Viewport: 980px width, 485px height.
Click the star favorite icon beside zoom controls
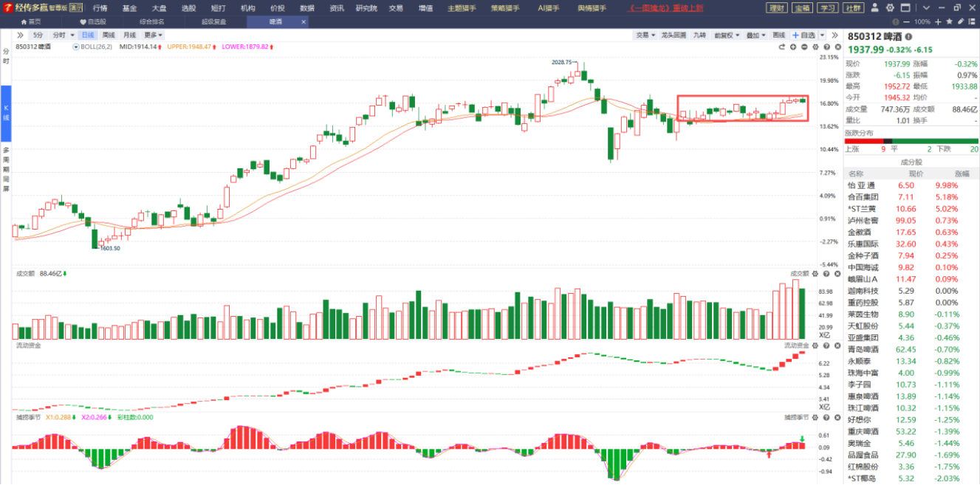pos(949,22)
